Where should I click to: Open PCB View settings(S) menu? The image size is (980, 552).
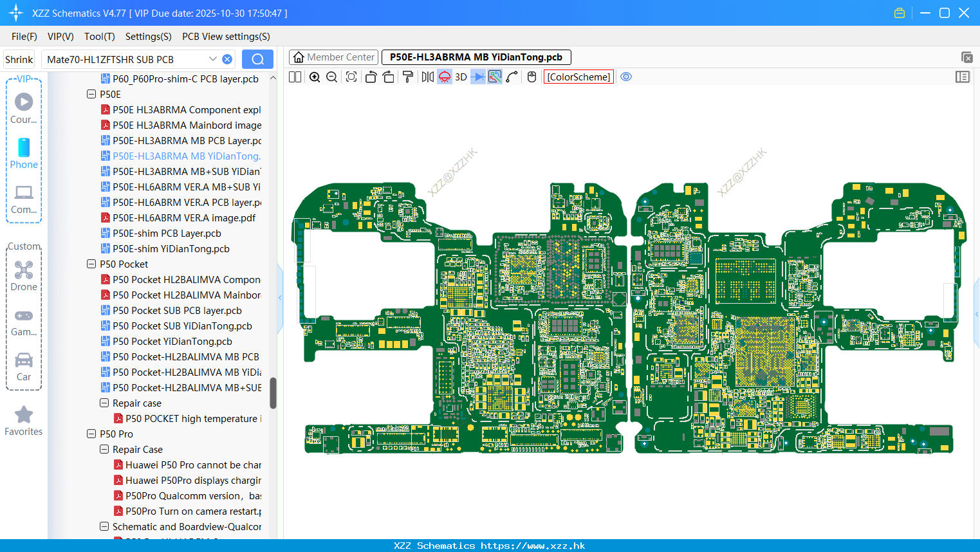(226, 37)
